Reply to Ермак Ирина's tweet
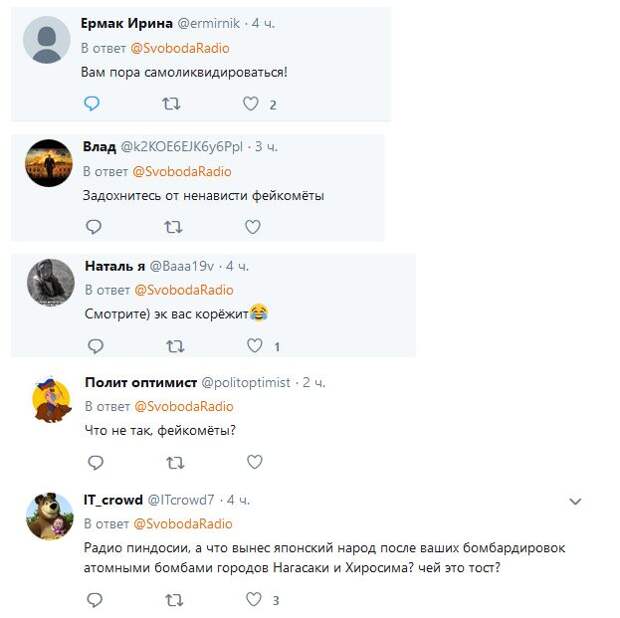The image size is (620, 618). [92, 104]
